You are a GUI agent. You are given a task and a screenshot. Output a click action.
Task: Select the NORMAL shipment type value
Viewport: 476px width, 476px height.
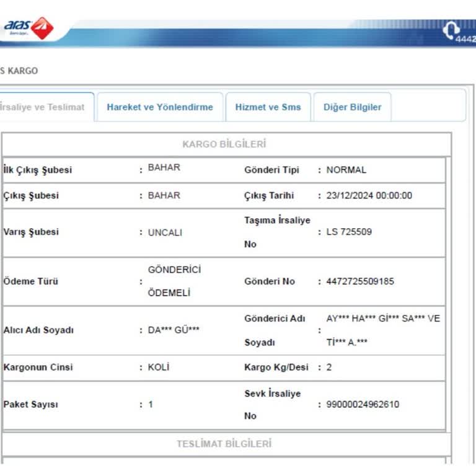pos(346,170)
